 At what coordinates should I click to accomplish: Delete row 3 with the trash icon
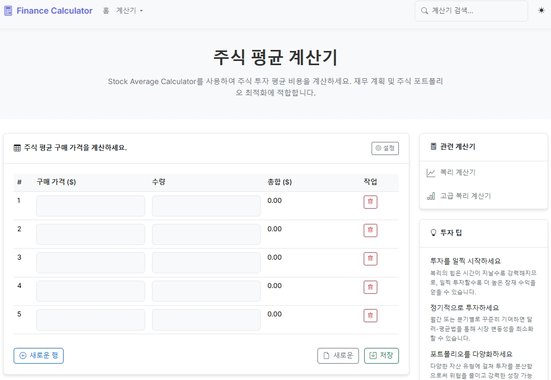point(370,259)
